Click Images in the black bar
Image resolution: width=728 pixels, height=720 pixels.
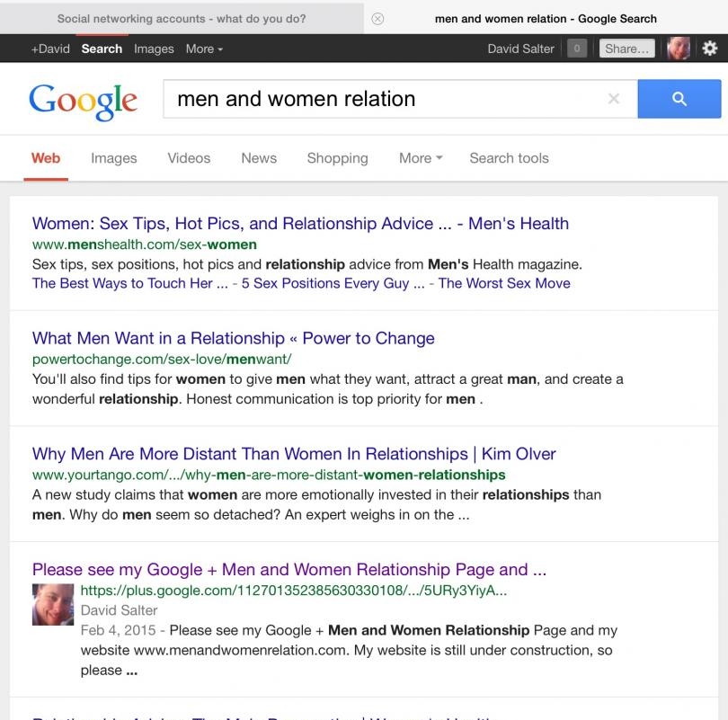[154, 49]
